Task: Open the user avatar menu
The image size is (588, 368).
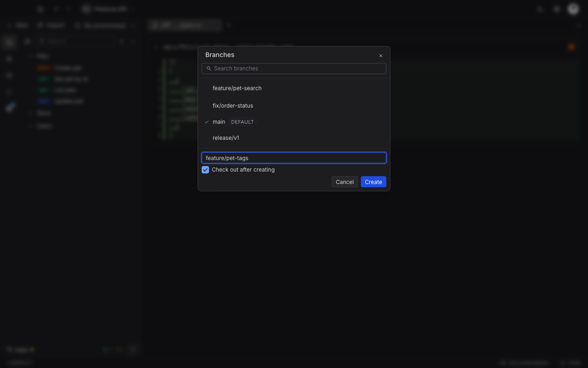Action: pyautogui.click(x=573, y=9)
